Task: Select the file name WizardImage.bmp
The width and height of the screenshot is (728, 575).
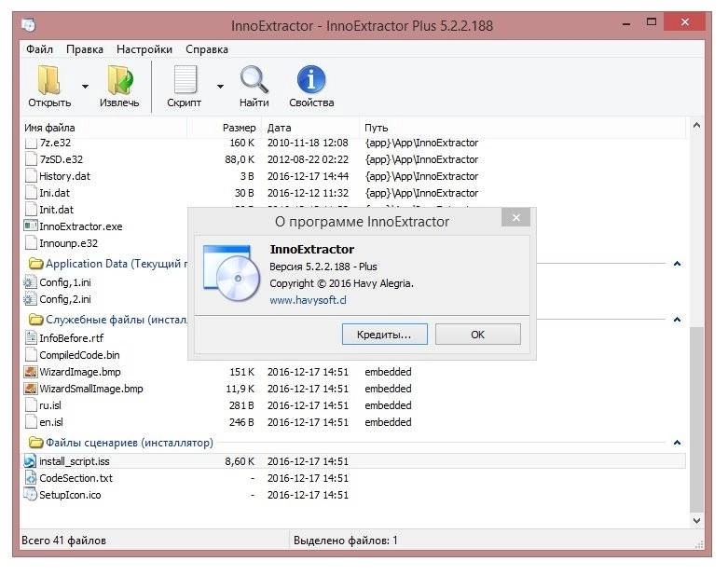Action: (80, 372)
